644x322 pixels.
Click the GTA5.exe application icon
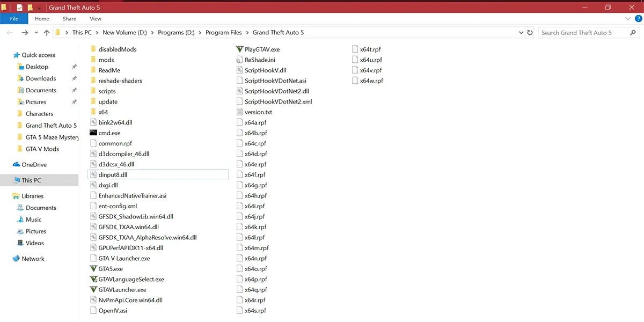tap(93, 269)
